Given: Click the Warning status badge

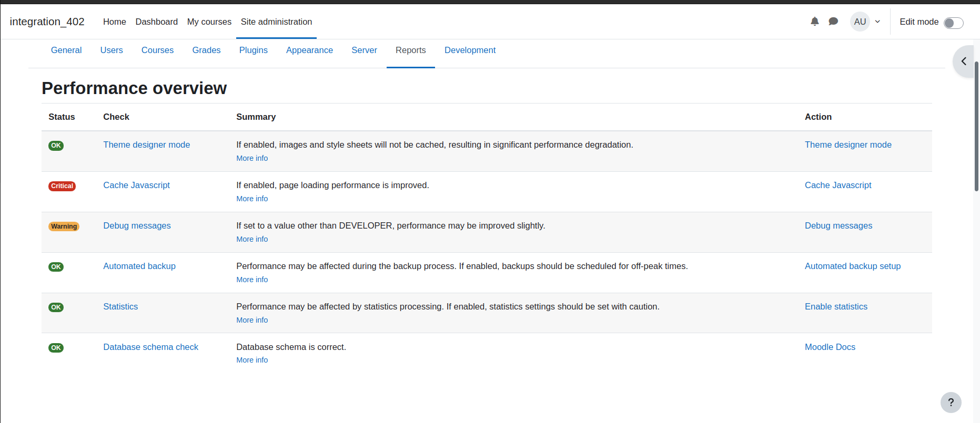Looking at the screenshot, I should pyautogui.click(x=64, y=226).
